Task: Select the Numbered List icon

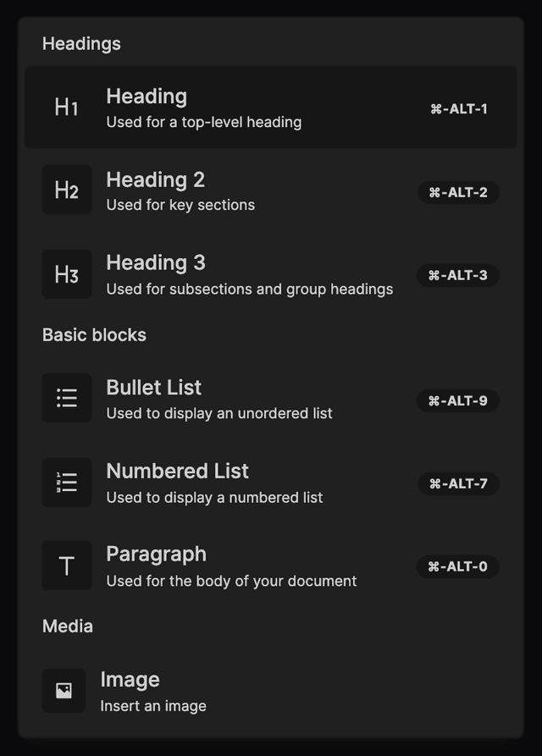Action: tap(67, 482)
